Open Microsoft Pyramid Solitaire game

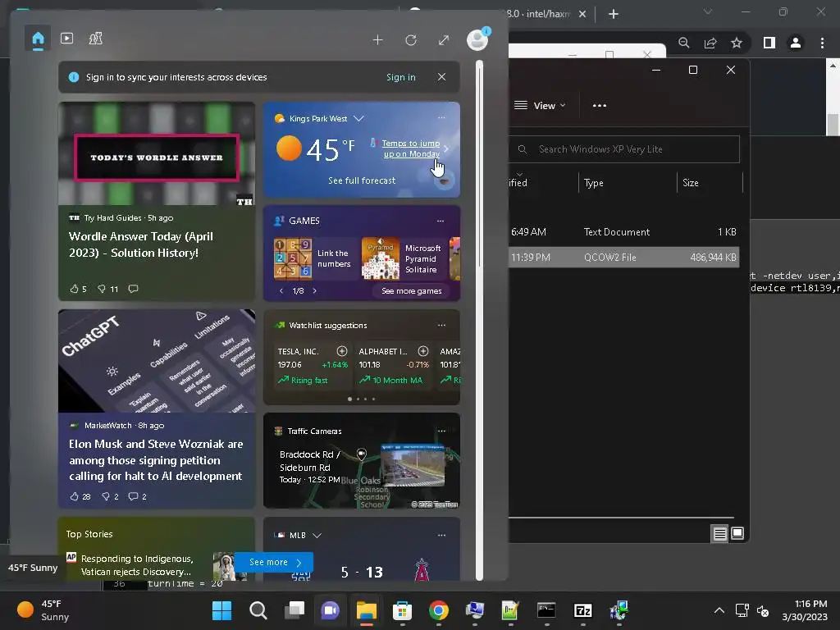pos(401,258)
